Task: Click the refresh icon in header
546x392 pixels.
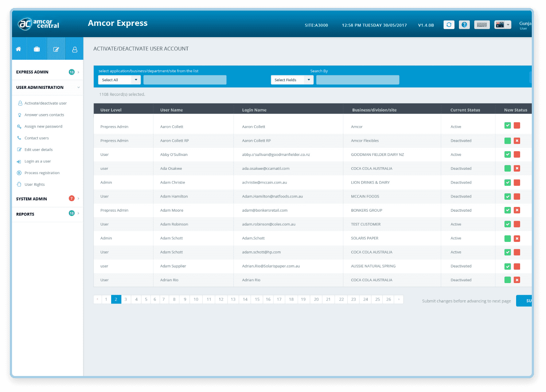Action: click(449, 25)
